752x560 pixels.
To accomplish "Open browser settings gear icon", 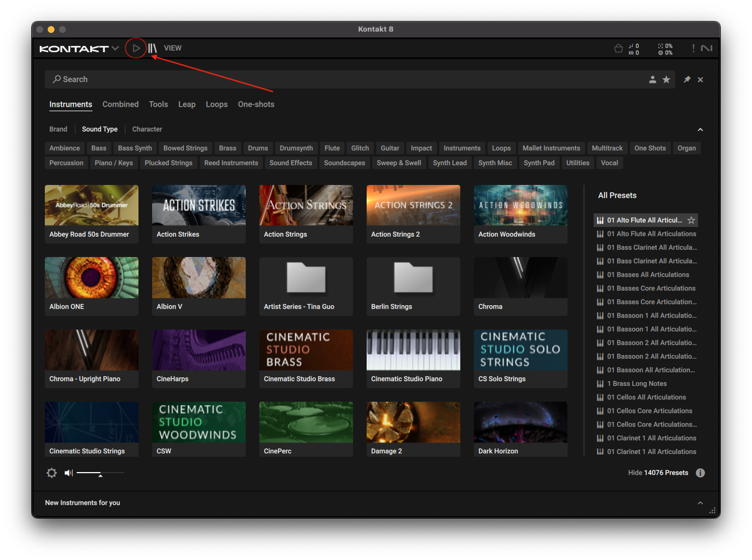I will [x=52, y=473].
